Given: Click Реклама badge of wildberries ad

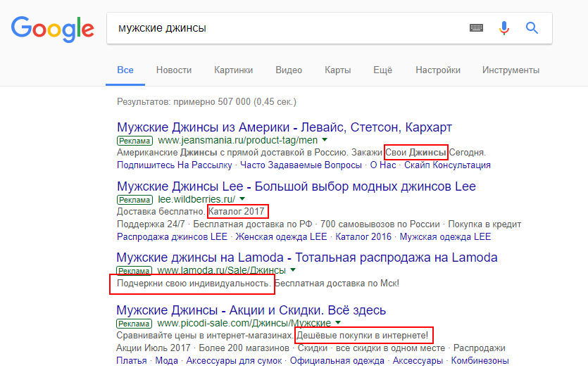Looking at the screenshot, I should tap(135, 200).
